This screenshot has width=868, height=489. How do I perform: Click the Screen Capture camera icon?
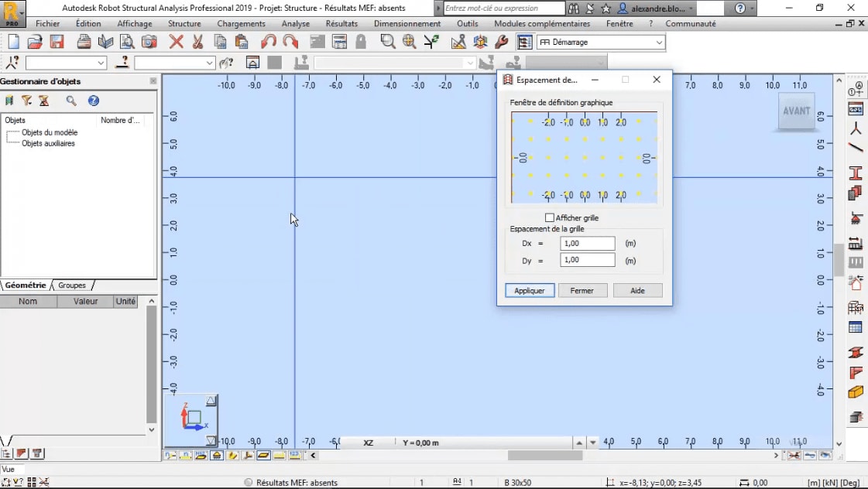148,42
